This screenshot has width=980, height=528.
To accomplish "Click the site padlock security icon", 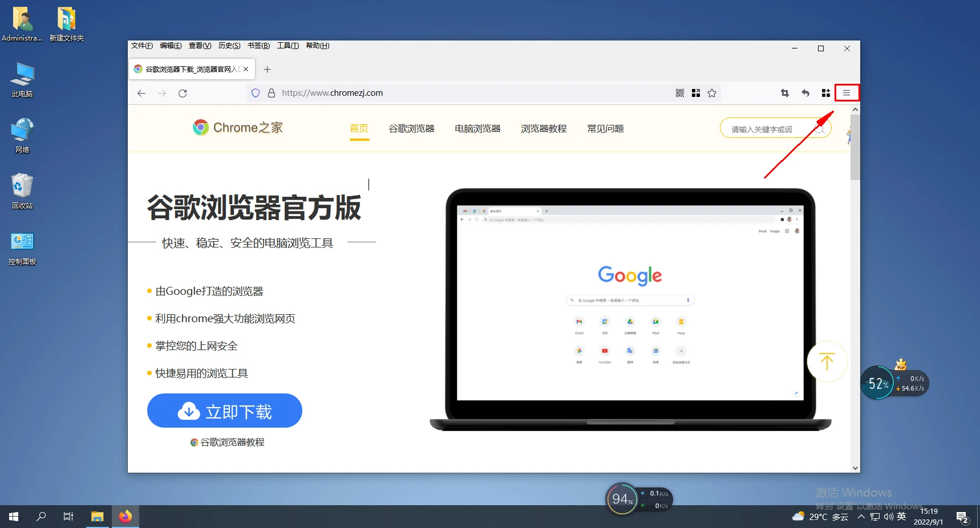I will 272,93.
